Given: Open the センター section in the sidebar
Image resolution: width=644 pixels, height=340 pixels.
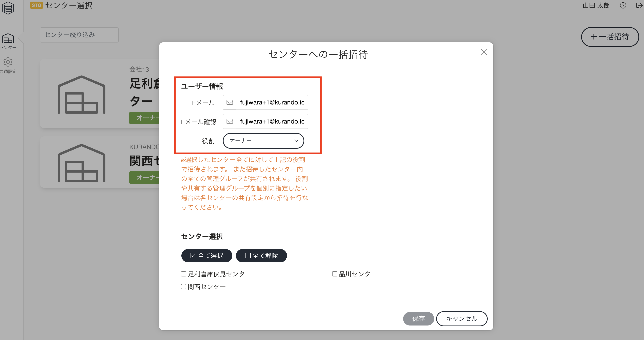Looking at the screenshot, I should coord(8,42).
